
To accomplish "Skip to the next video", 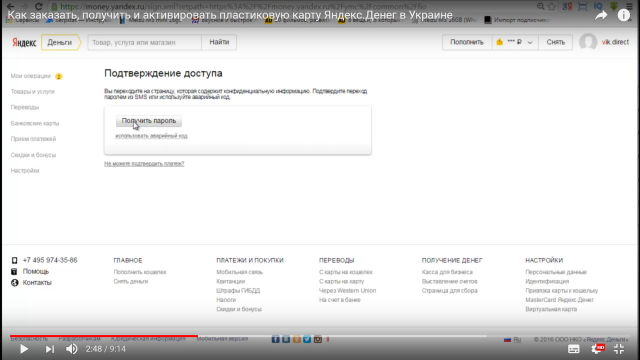I will pyautogui.click(x=49, y=349).
